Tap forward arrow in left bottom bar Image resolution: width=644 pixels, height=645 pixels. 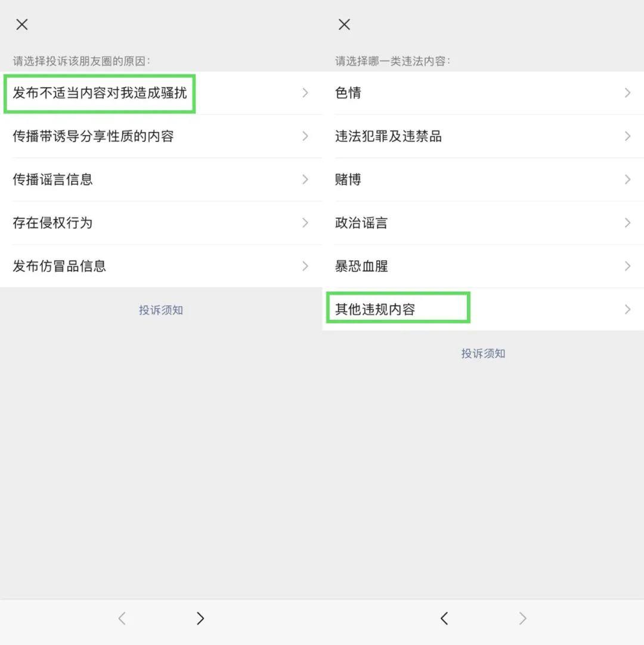(x=200, y=619)
